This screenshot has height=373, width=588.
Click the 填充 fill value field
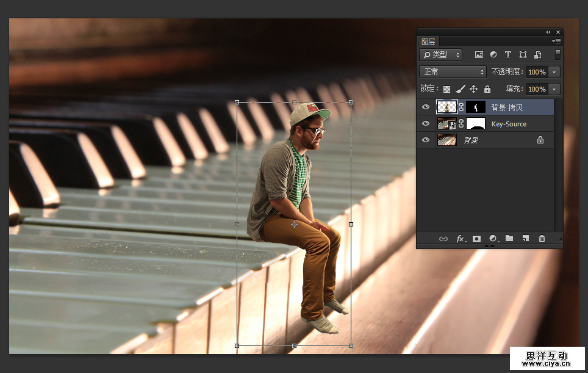(x=537, y=89)
